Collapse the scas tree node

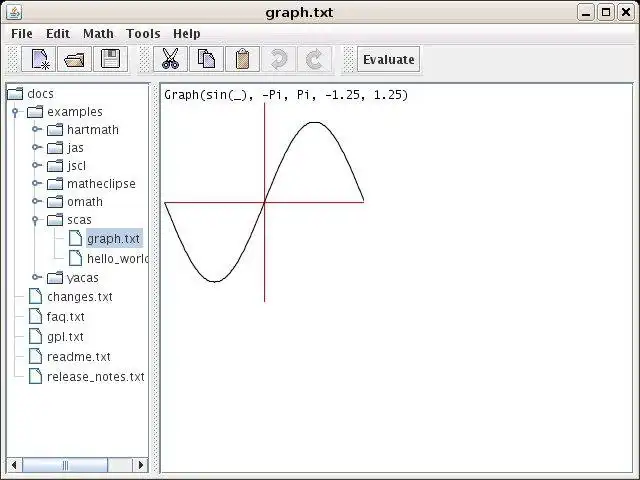click(36, 220)
